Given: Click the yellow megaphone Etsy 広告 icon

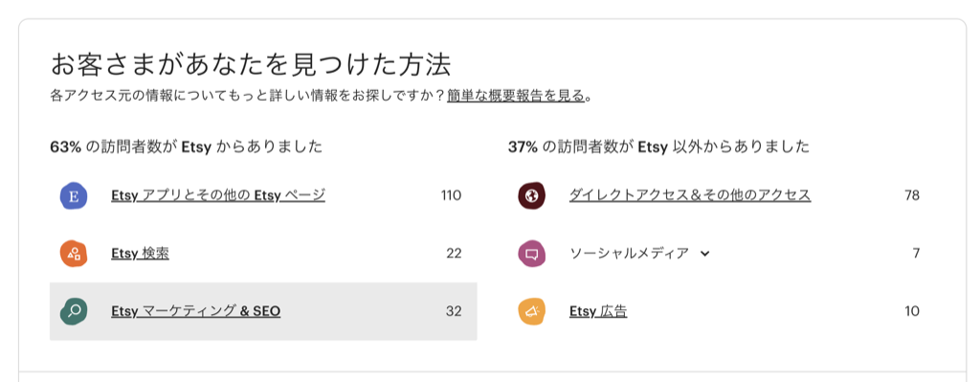Looking at the screenshot, I should coord(532,311).
